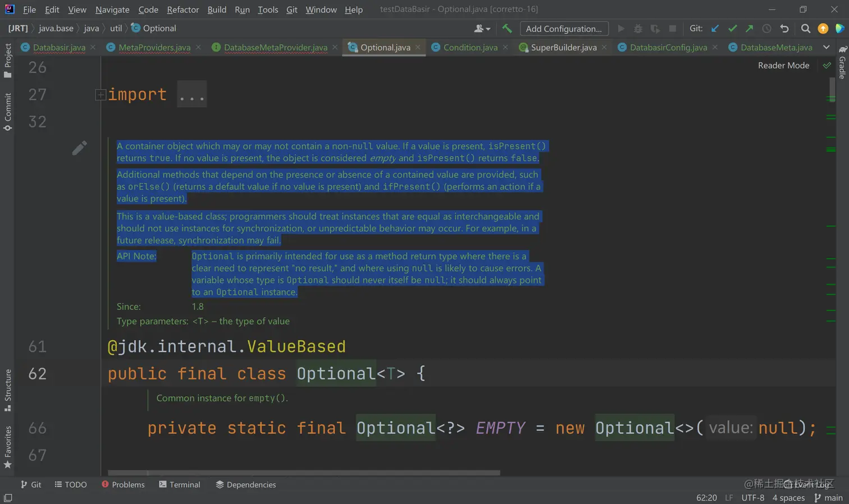This screenshot has width=849, height=504.
Task: Open the show history clock icon
Action: tap(766, 29)
